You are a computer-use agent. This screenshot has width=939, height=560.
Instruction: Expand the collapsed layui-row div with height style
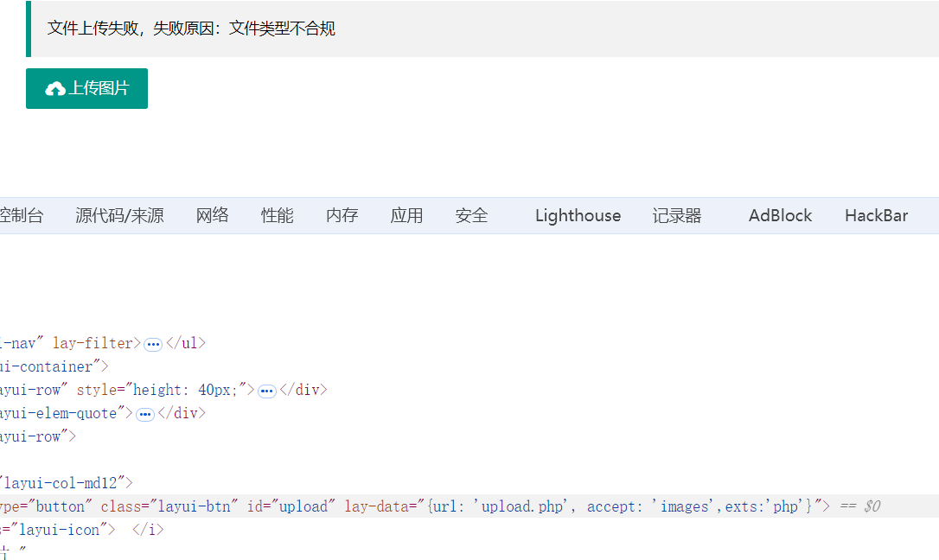click(x=267, y=391)
